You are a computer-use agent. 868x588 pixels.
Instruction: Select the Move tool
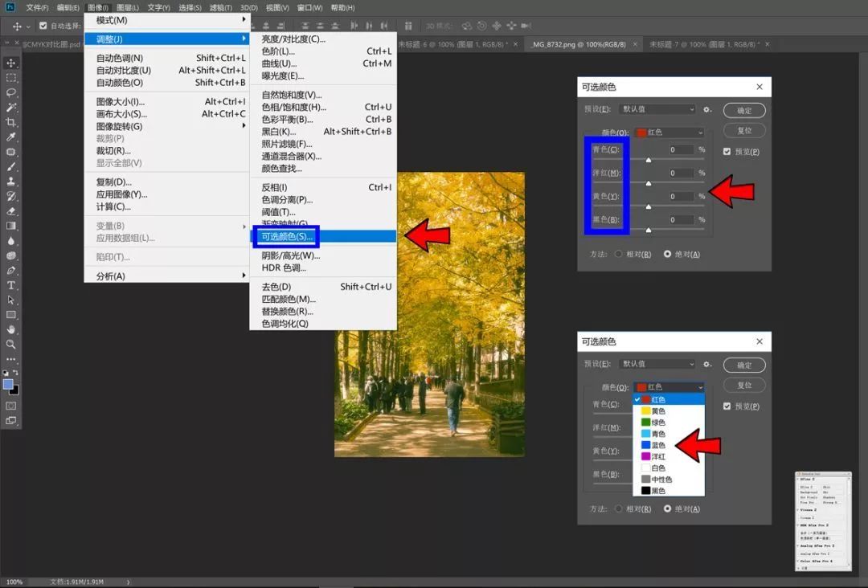[11, 63]
